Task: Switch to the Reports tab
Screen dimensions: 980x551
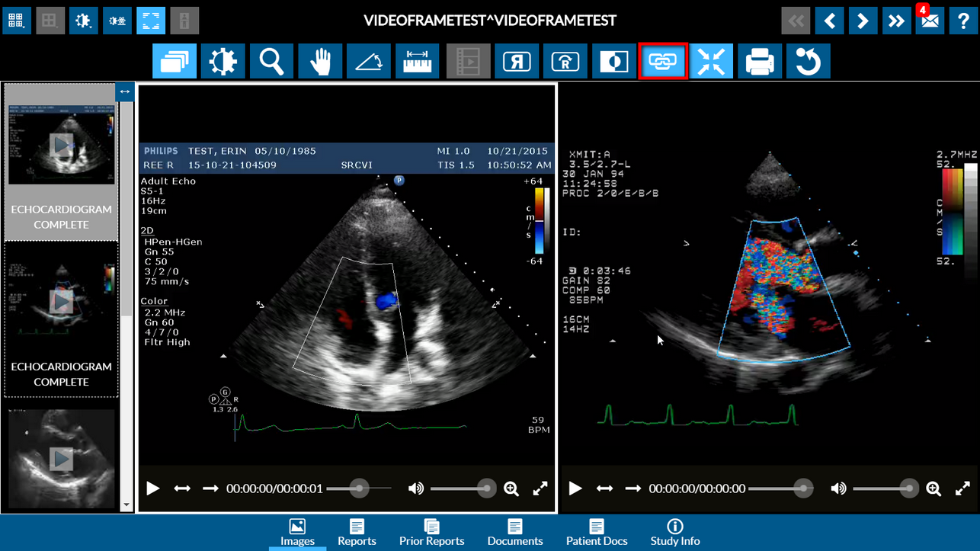Action: coord(357,533)
